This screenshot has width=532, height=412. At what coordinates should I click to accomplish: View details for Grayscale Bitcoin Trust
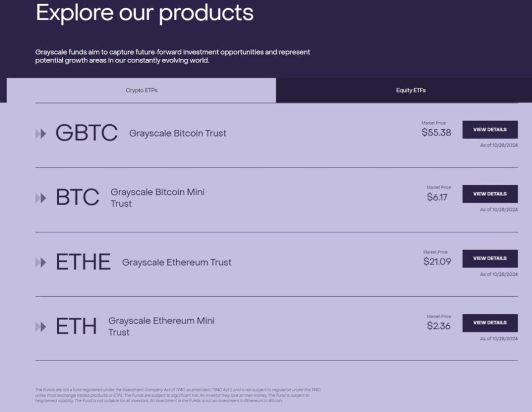[x=489, y=129]
